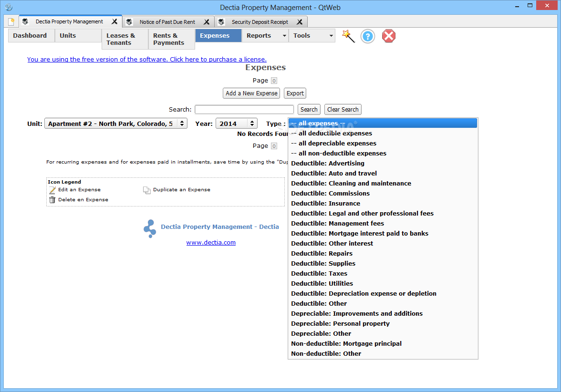The width and height of the screenshot is (561, 392).
Task: Click the Delete an Expense trash legend icon
Action: point(52,199)
